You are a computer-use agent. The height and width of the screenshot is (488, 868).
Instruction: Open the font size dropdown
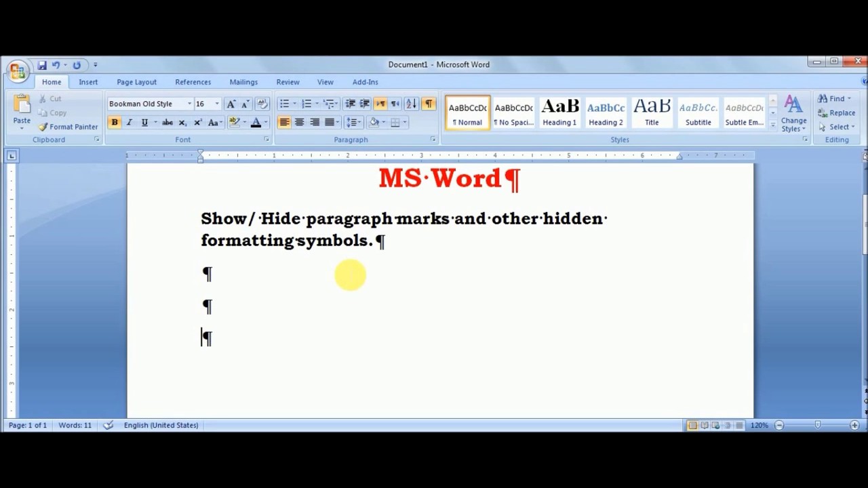[217, 104]
